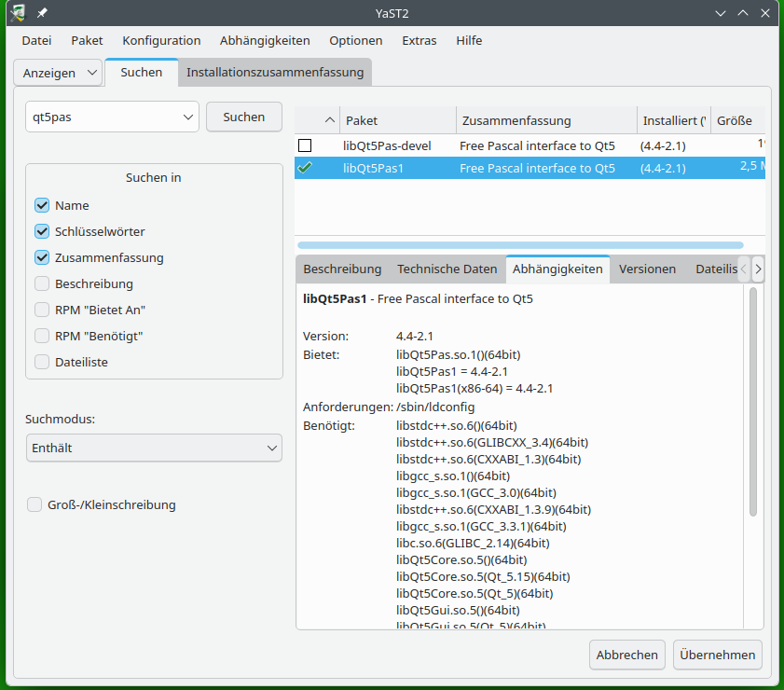Click the pin window icon in title bar
The image size is (784, 690).
click(42, 13)
